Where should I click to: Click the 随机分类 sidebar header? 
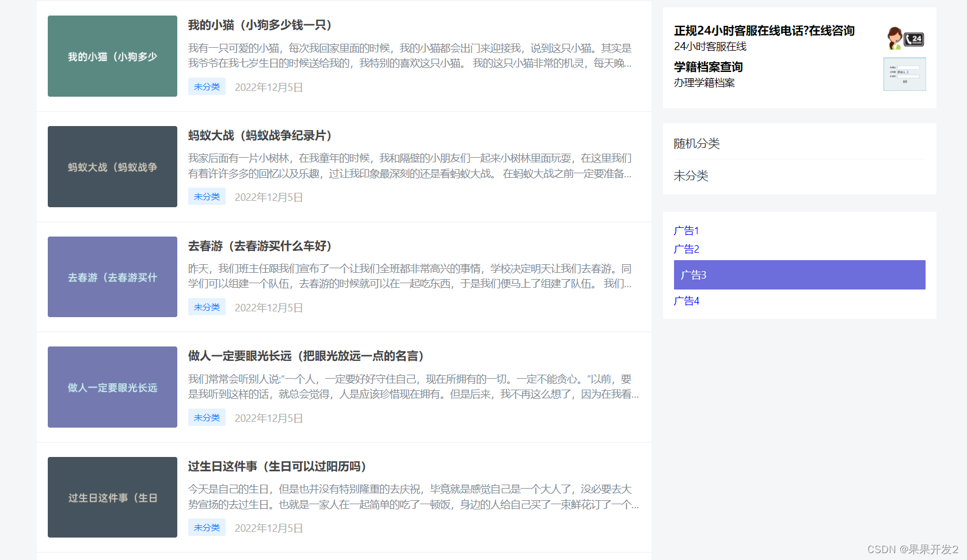(x=698, y=143)
